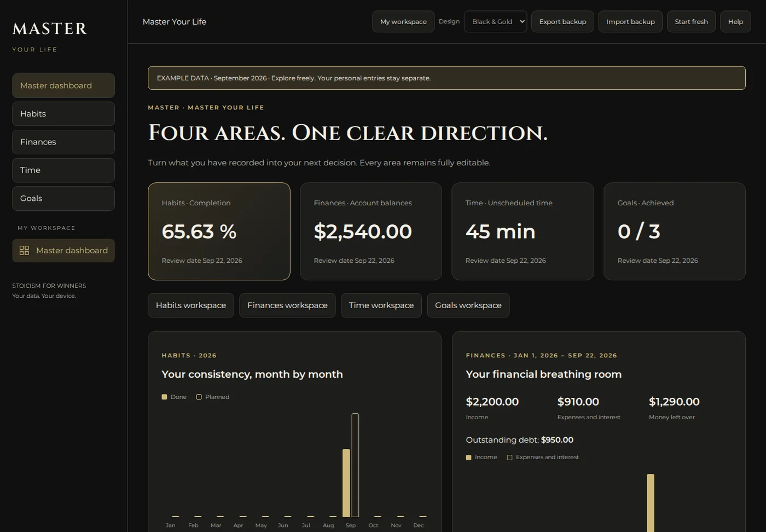Click the Sep label on habits chart axis
This screenshot has height=532, width=766.
coord(351,525)
